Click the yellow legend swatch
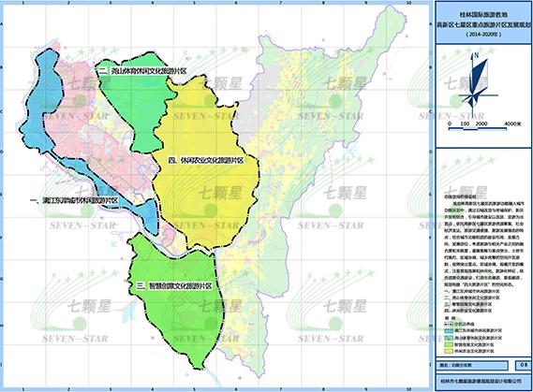Image resolution: width=533 pixels, height=392 pixels. (x=449, y=351)
